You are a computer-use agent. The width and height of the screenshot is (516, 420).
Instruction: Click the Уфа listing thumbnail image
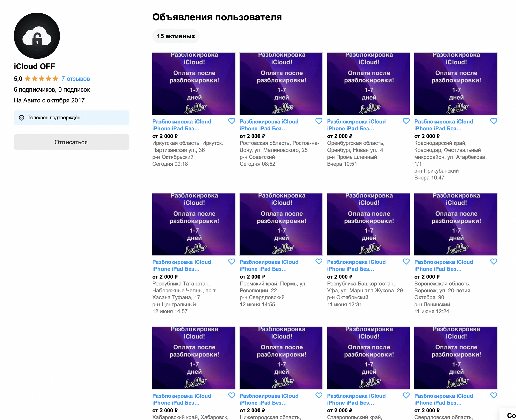[x=368, y=224]
